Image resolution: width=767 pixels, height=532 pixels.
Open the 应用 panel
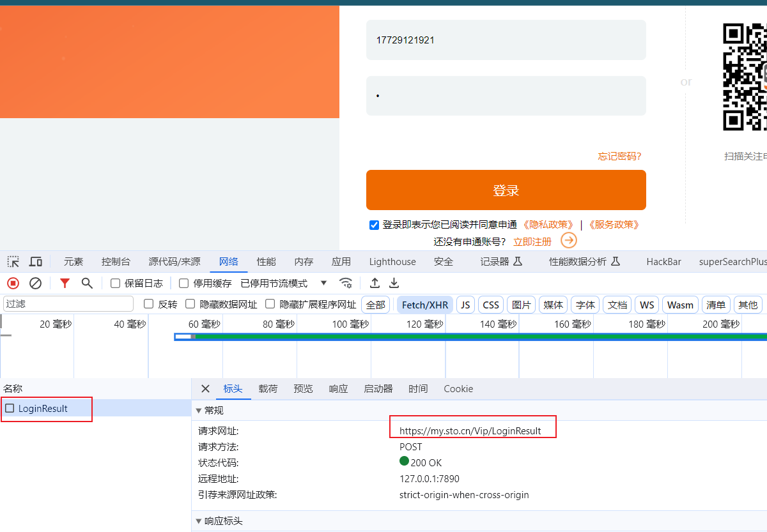[341, 261]
